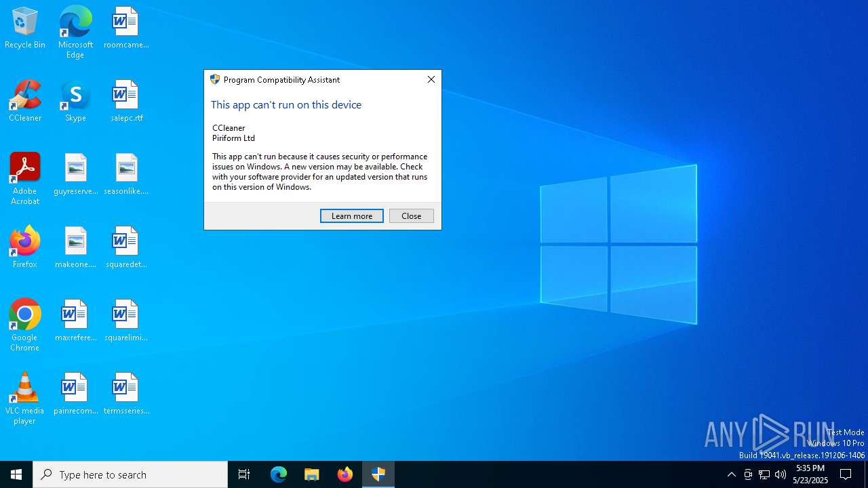Click the Close button in compatibility dialog

pos(412,216)
